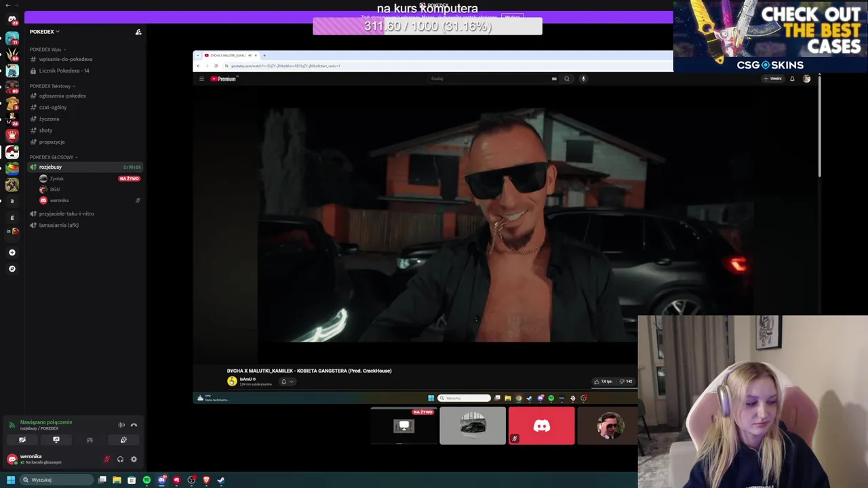Like the video thumbs-up button
The image size is (868, 488).
603,382
